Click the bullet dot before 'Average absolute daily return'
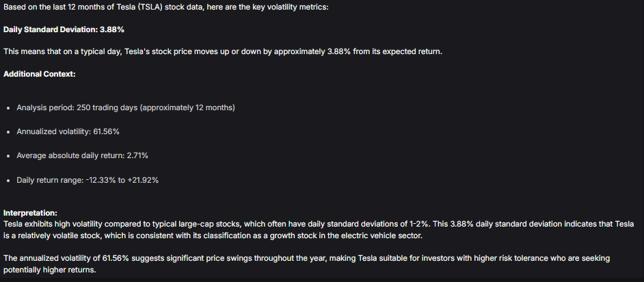The image size is (644, 282). pyautogui.click(x=9, y=156)
